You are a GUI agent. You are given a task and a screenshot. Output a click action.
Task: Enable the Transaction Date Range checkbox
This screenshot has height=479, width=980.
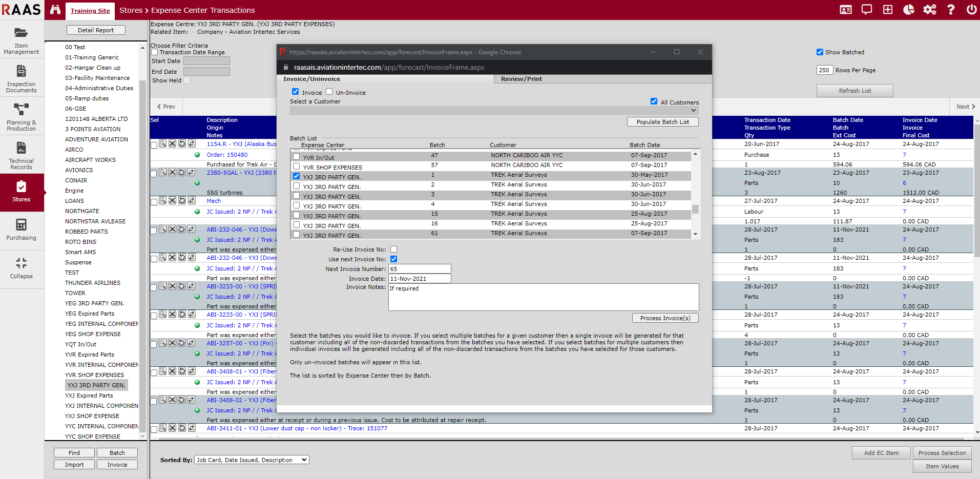(x=154, y=52)
